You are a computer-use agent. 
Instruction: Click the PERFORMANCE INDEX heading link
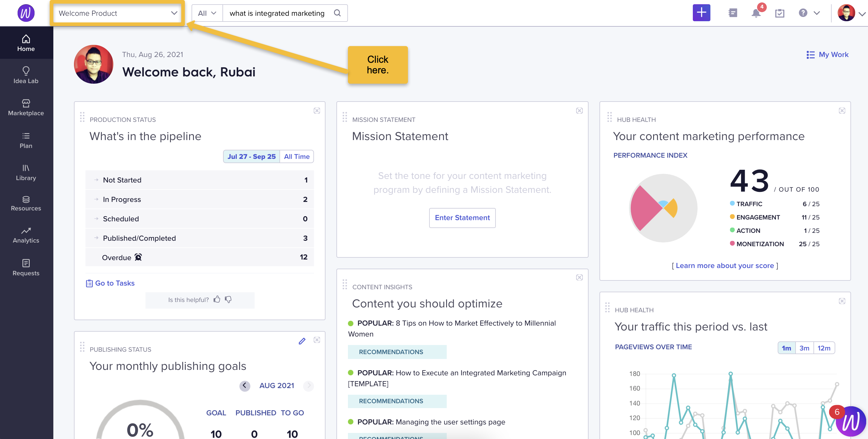650,155
